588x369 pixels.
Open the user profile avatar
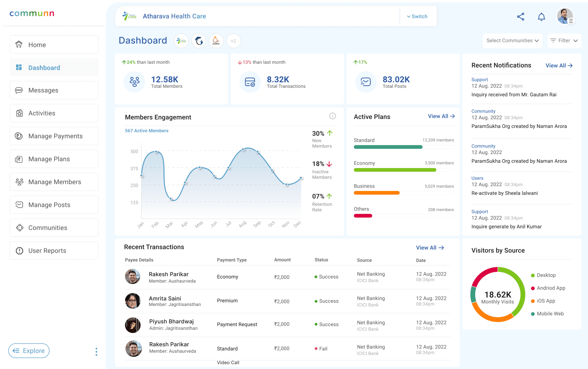[x=565, y=16]
